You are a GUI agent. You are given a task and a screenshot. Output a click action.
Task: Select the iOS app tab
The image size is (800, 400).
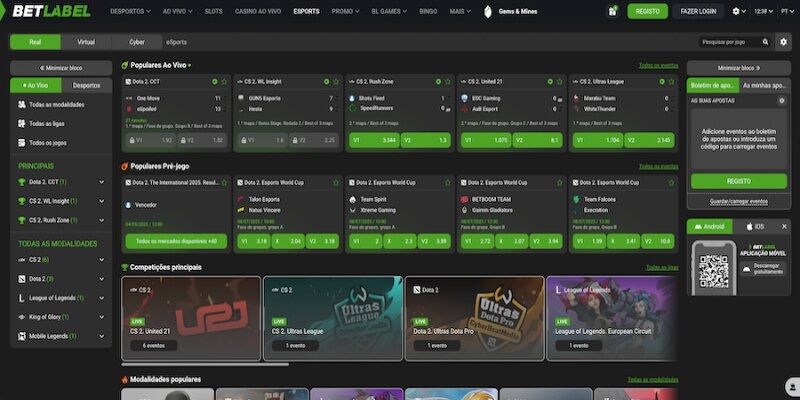click(756, 227)
